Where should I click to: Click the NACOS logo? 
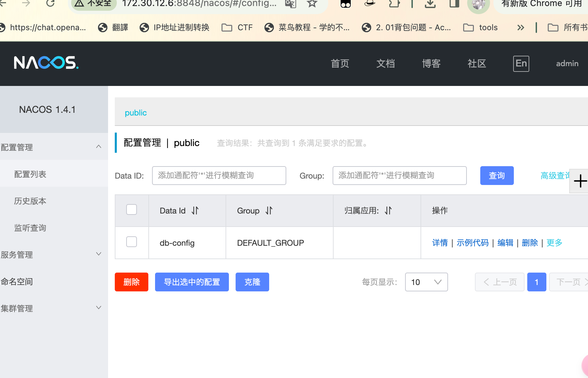click(46, 63)
